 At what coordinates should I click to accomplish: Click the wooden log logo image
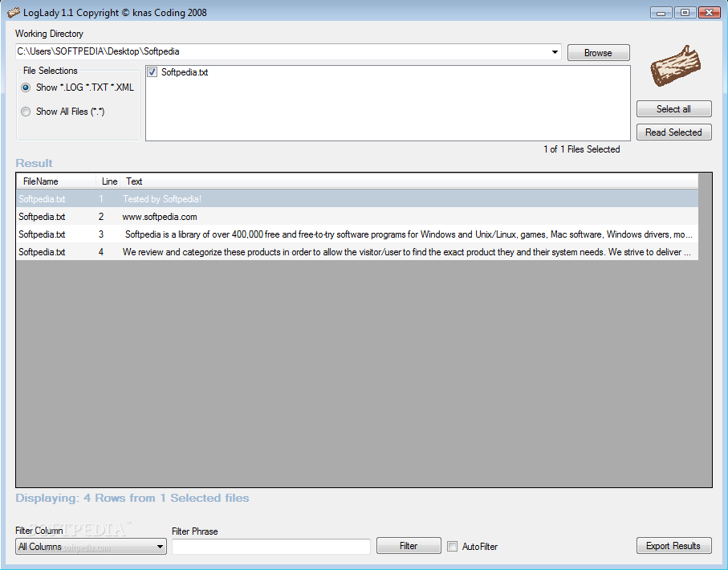[x=675, y=66]
